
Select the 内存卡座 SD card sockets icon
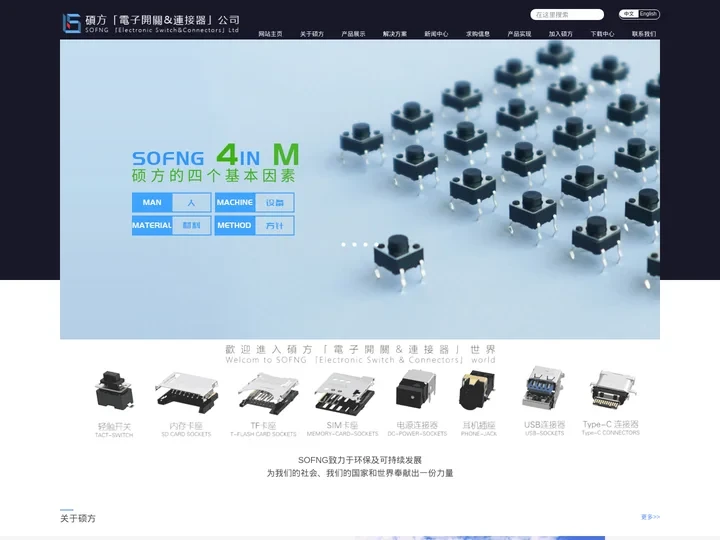pos(186,404)
